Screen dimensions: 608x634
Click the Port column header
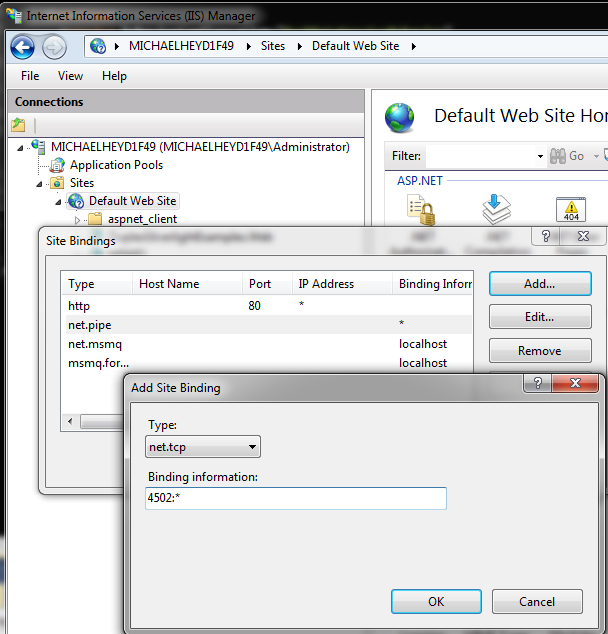267,284
